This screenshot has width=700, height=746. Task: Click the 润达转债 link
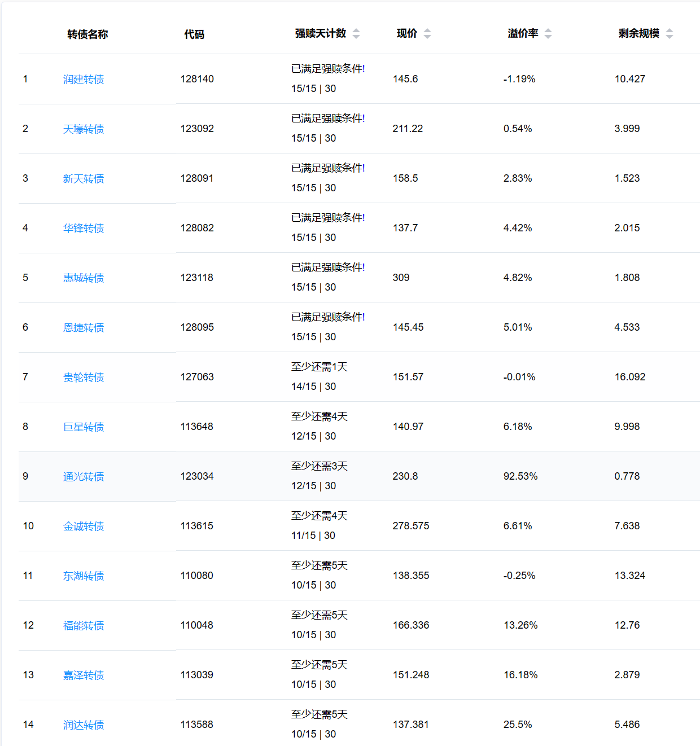(x=84, y=725)
